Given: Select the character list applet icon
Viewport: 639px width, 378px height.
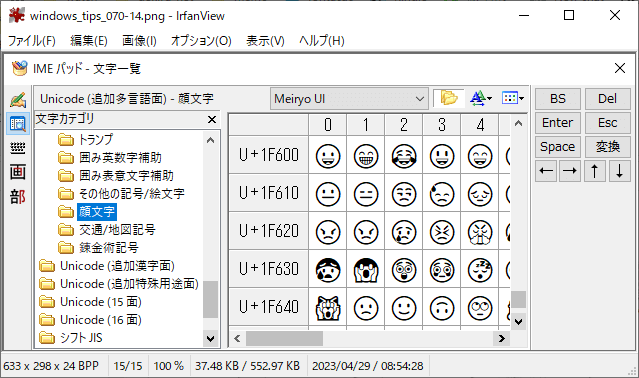Looking at the screenshot, I should pyautogui.click(x=18, y=123).
